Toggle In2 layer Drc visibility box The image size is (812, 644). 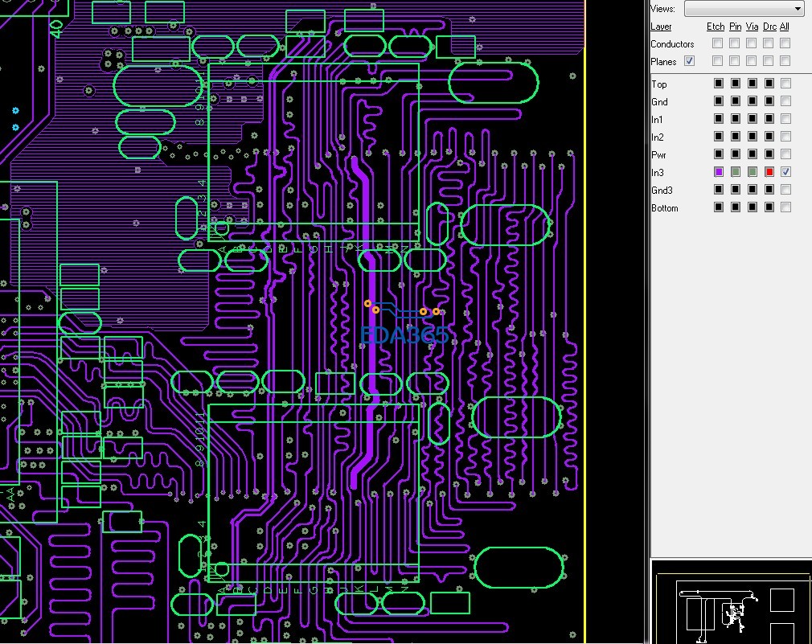point(769,136)
